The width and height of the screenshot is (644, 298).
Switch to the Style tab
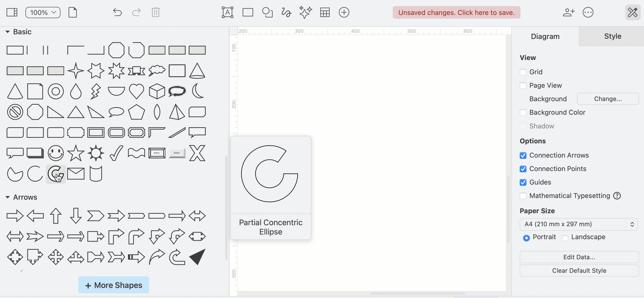[x=612, y=36]
